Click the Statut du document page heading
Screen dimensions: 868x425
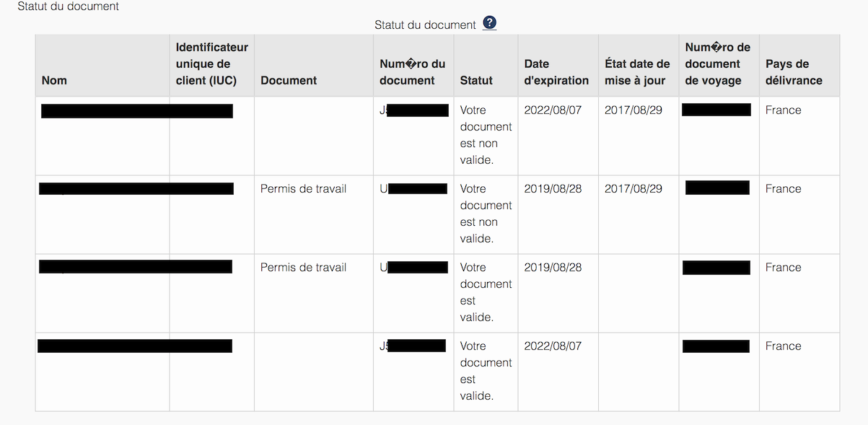69,6
